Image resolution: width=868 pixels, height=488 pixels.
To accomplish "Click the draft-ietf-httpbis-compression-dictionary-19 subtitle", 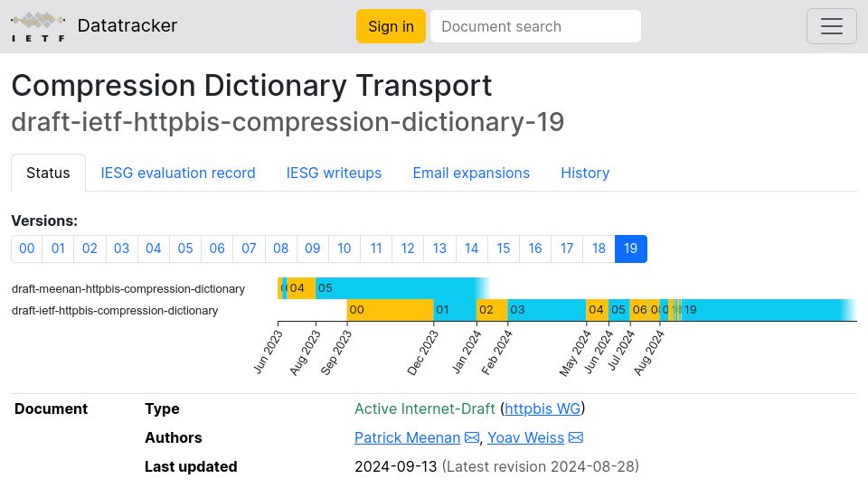I will [x=288, y=122].
